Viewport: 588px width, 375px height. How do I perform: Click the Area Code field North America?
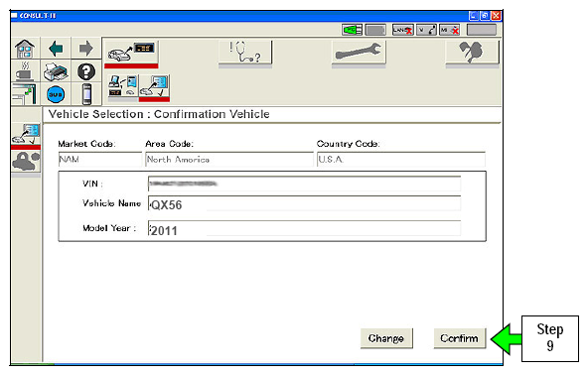[229, 159]
